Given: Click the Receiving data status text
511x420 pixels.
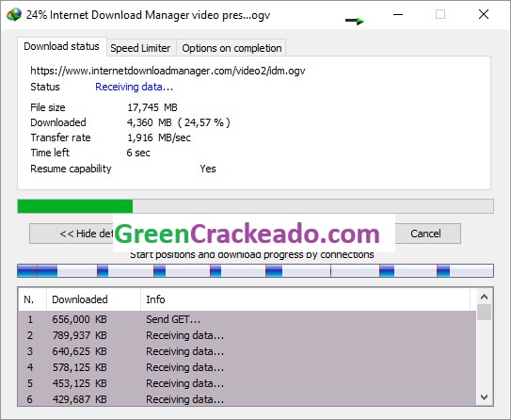Looking at the screenshot, I should (134, 87).
